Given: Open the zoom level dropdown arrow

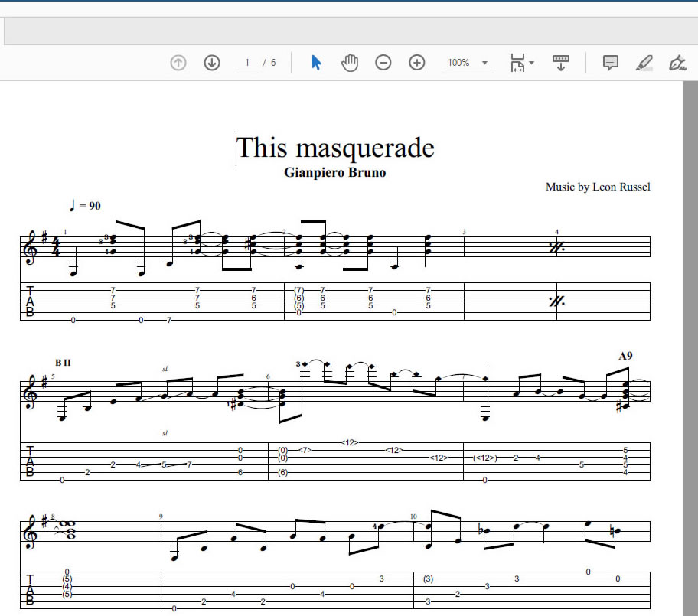Looking at the screenshot, I should click(484, 63).
